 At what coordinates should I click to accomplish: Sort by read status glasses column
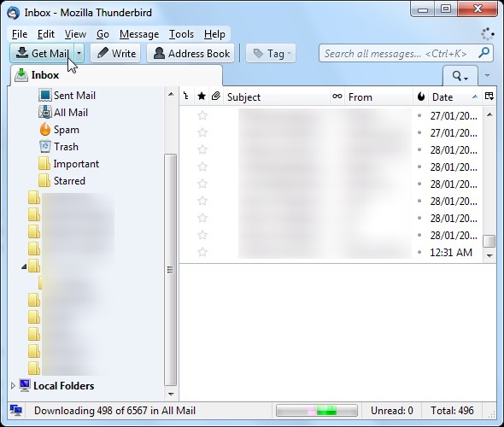337,96
